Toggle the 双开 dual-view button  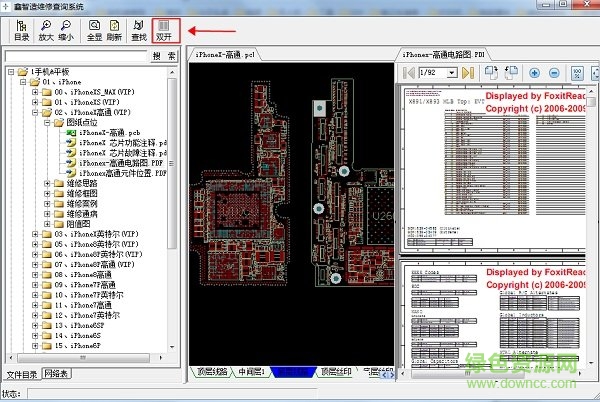click(x=166, y=29)
